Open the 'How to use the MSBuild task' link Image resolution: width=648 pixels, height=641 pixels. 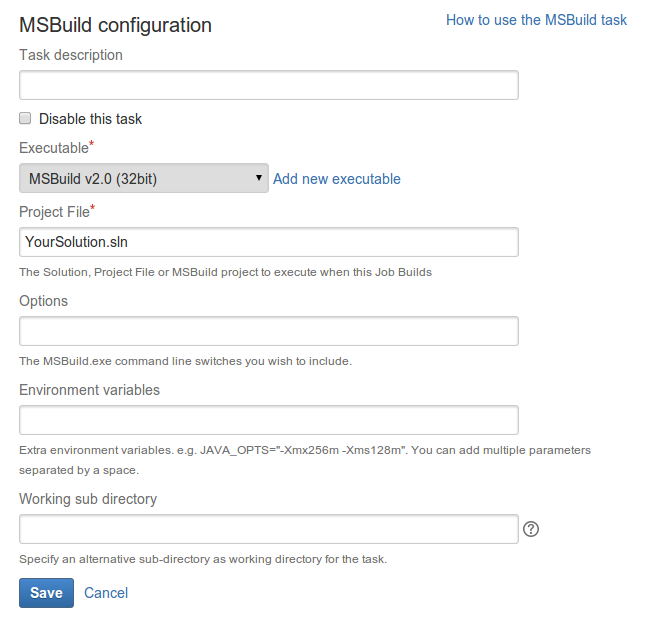(x=536, y=20)
